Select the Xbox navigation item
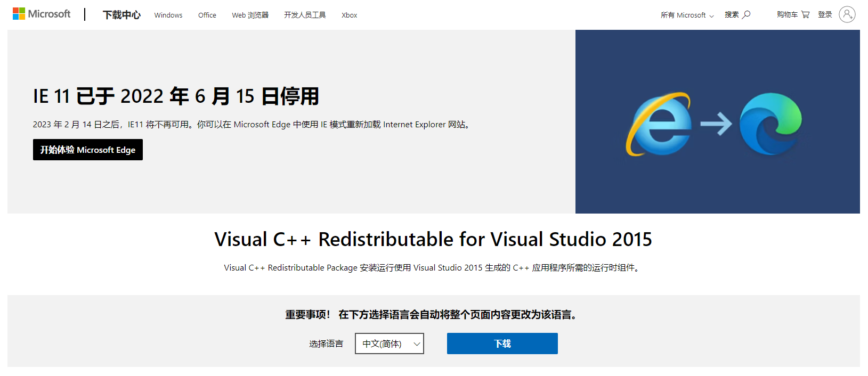Screen dimensions: 868x376 (x=349, y=15)
